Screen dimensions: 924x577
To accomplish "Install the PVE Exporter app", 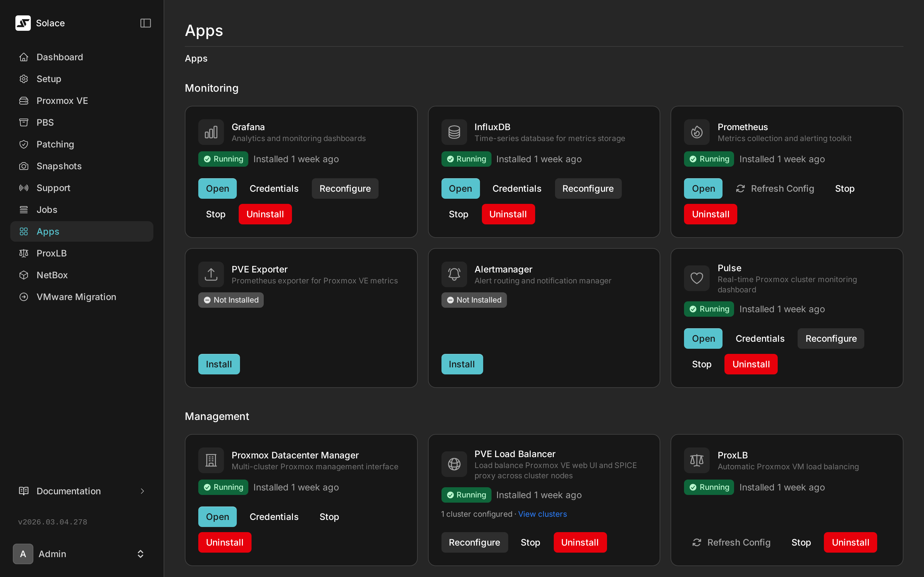I will [x=219, y=364].
